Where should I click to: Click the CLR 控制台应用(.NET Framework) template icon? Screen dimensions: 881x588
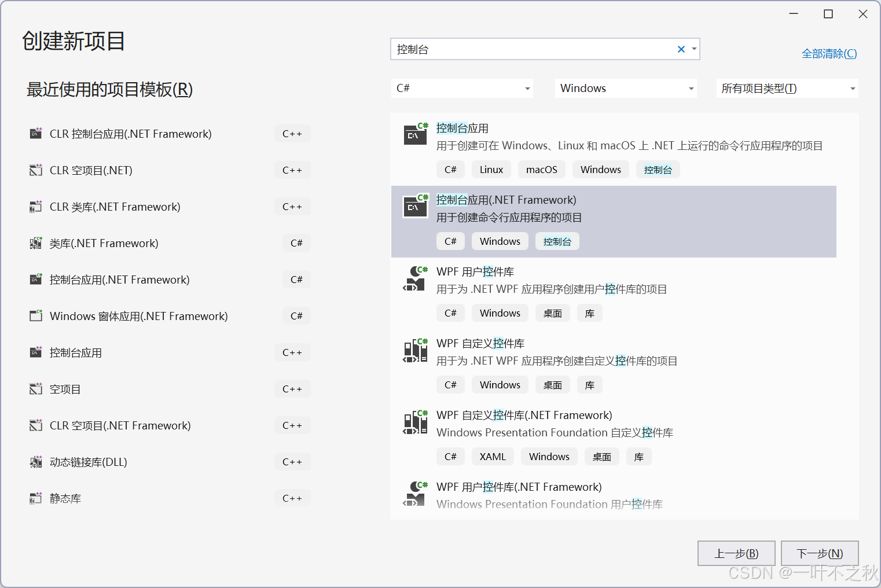36,133
